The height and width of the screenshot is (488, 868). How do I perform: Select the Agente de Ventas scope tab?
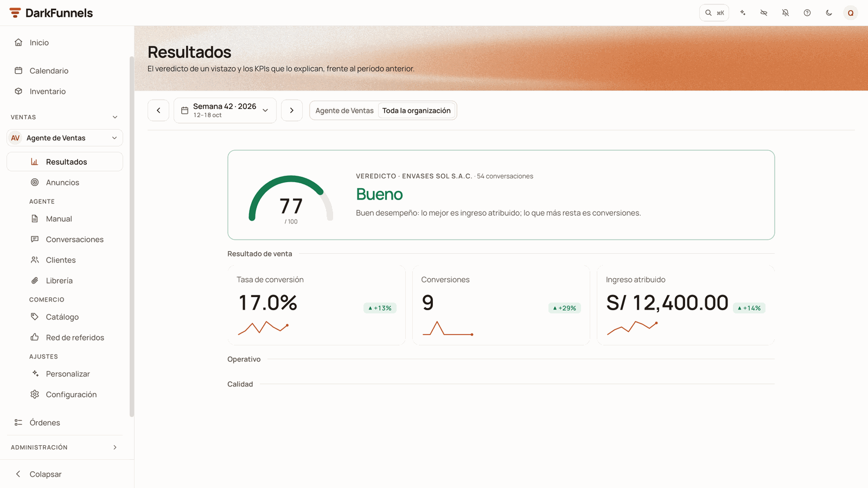click(344, 111)
